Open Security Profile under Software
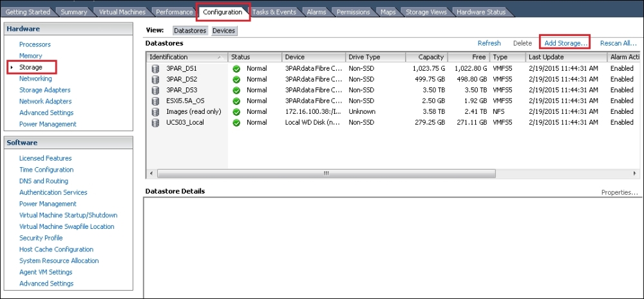Viewport: 644px width, 299px height. (41, 238)
